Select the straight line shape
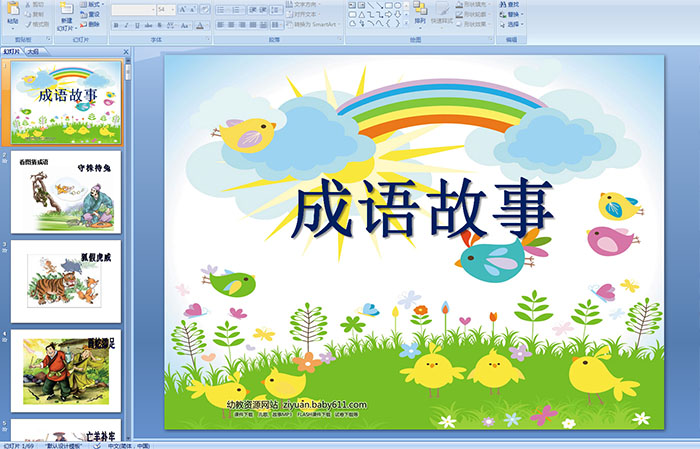Viewport: 700px width, 449px height. click(x=371, y=5)
